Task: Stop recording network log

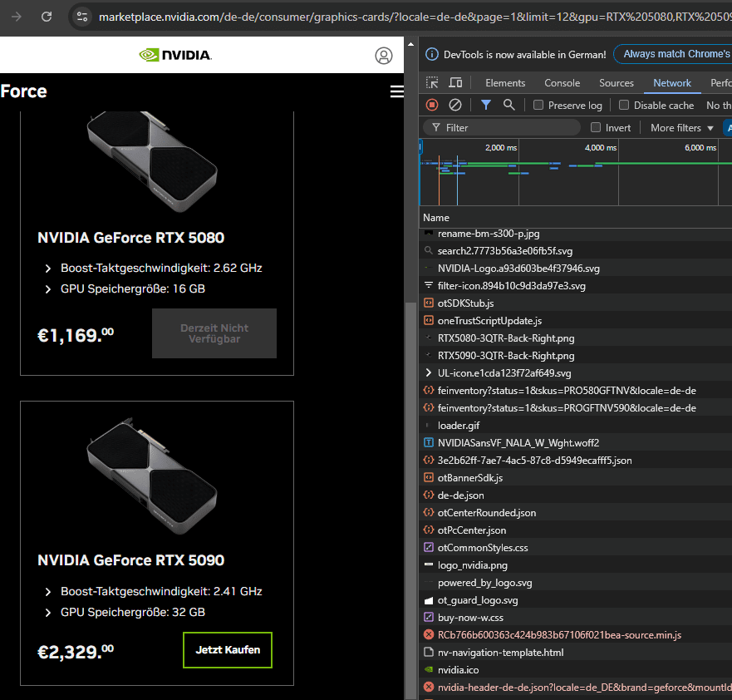Action: coord(432,105)
